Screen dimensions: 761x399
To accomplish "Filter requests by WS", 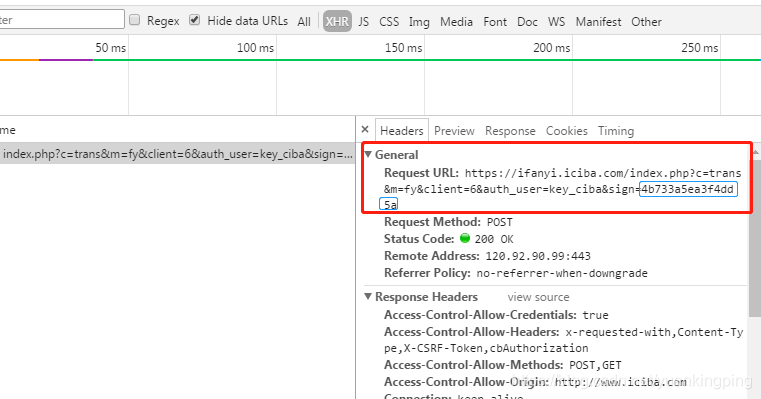I will click(x=556, y=22).
